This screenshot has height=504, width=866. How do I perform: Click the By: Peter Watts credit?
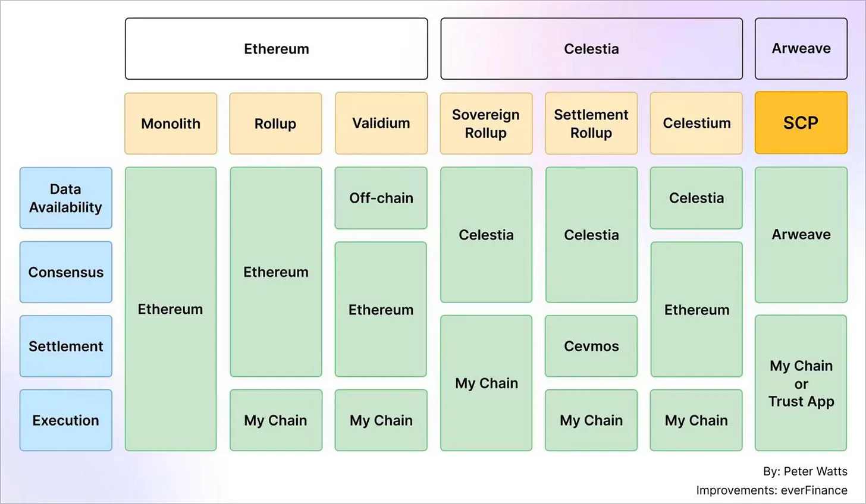point(805,471)
